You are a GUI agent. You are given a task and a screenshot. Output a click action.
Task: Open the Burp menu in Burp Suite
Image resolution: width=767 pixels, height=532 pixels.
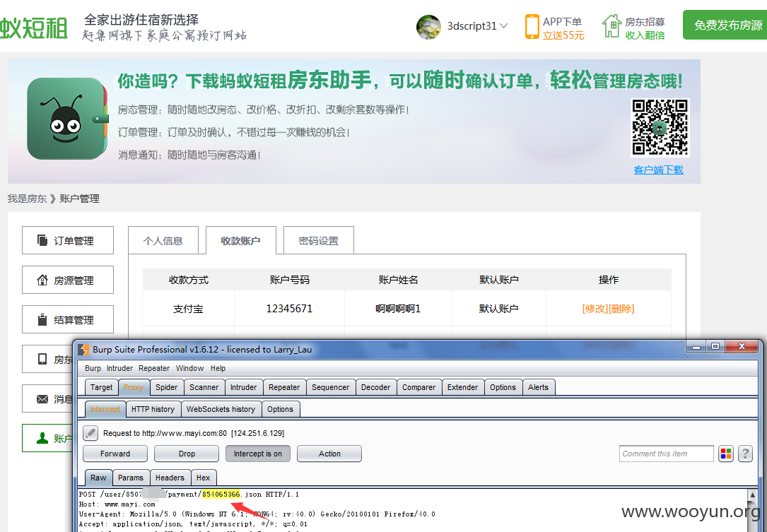click(93, 368)
